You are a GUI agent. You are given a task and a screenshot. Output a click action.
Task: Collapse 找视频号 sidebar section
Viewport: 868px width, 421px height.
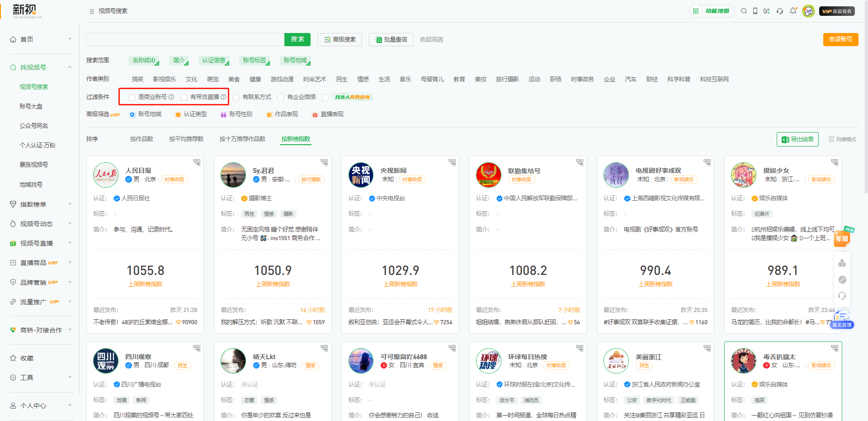70,67
